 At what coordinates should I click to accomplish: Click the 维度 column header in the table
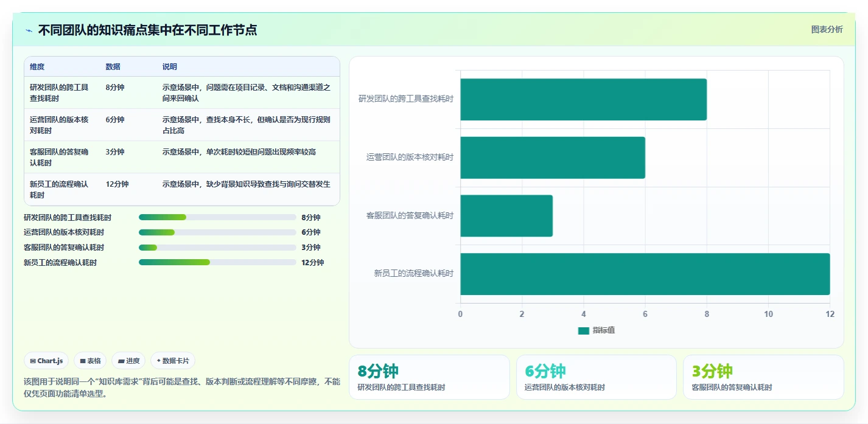pyautogui.click(x=37, y=67)
